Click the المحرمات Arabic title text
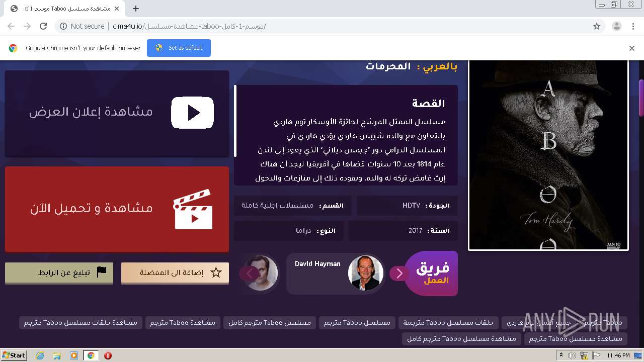The height and width of the screenshot is (362, 644). pos(388,66)
